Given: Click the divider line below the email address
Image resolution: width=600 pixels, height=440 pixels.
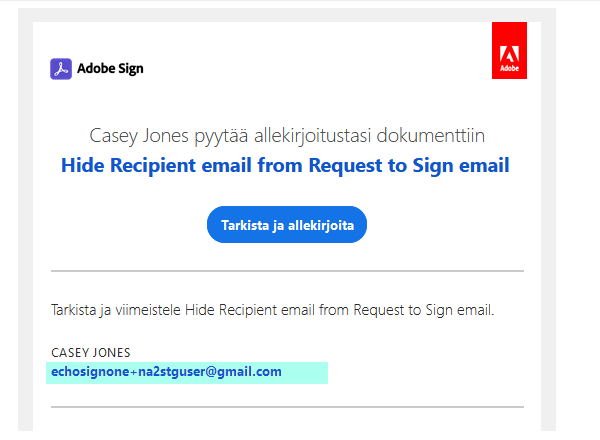Looking at the screenshot, I should pyautogui.click(x=287, y=407).
